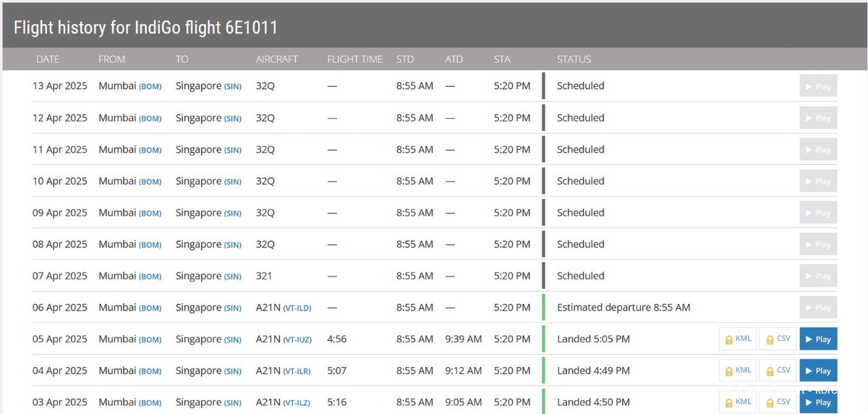Image resolution: width=868 pixels, height=414 pixels.
Task: Open SIN airport link in 13 Apr row
Action: (232, 87)
